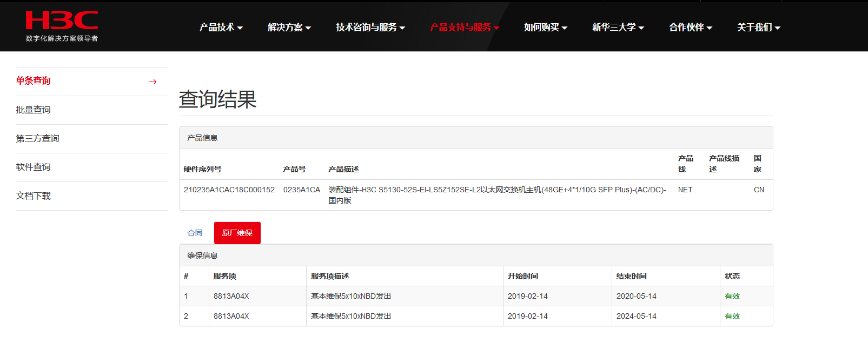The height and width of the screenshot is (343, 868).
Task: Click end date 2024-05-14
Action: coord(637,316)
